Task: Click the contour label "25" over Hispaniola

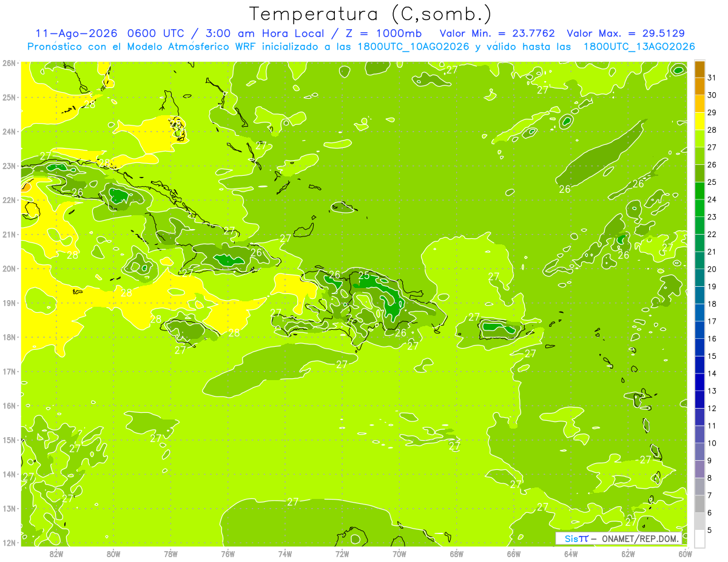Action: pyautogui.click(x=364, y=275)
